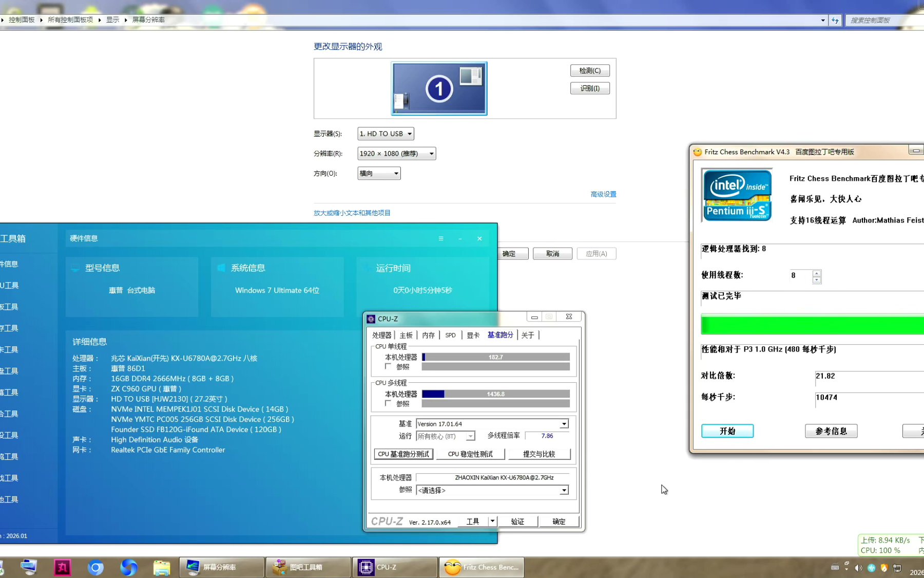Open the file explorer folder on taskbar
This screenshot has width=924, height=578.
tap(162, 567)
